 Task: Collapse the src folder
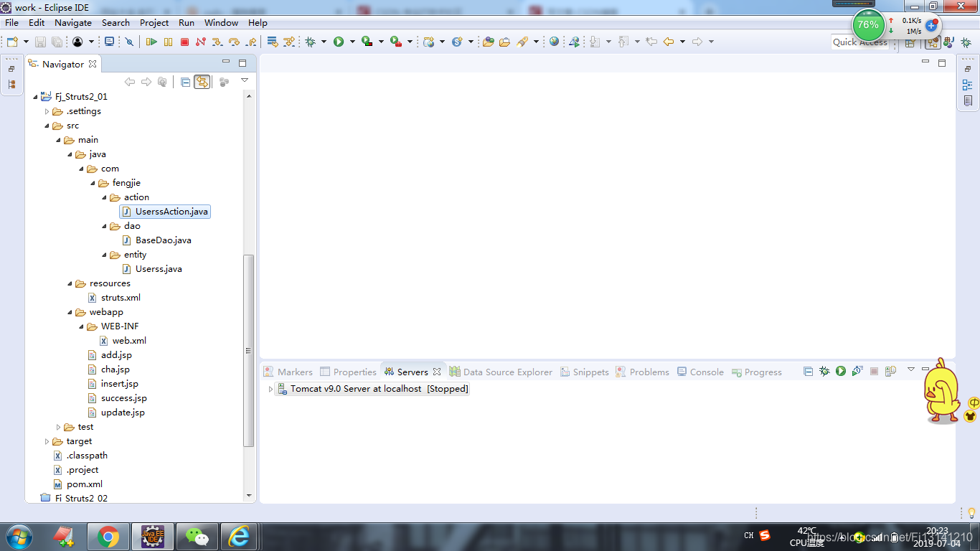tap(47, 126)
